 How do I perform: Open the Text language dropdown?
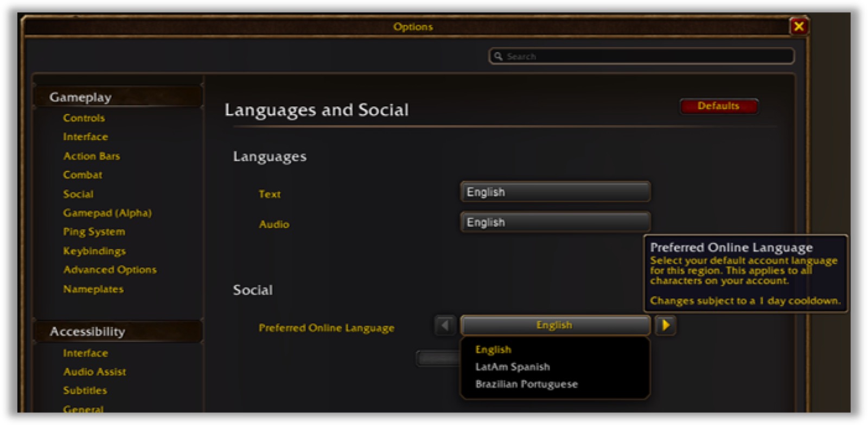click(555, 192)
